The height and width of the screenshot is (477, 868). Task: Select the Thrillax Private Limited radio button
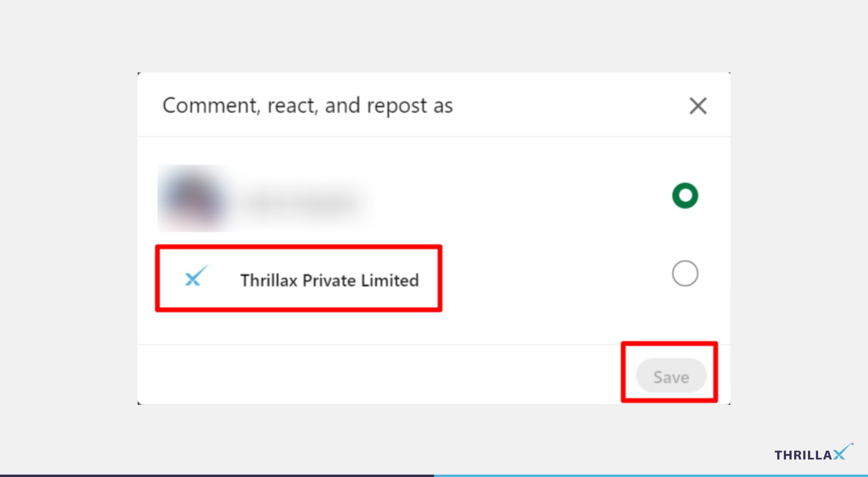pos(685,273)
